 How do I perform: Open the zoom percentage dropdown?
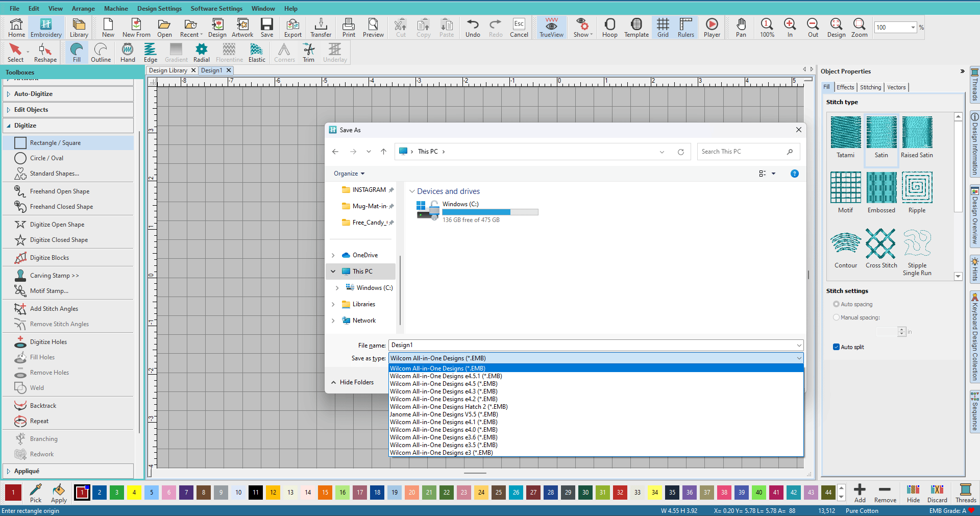[913, 28]
